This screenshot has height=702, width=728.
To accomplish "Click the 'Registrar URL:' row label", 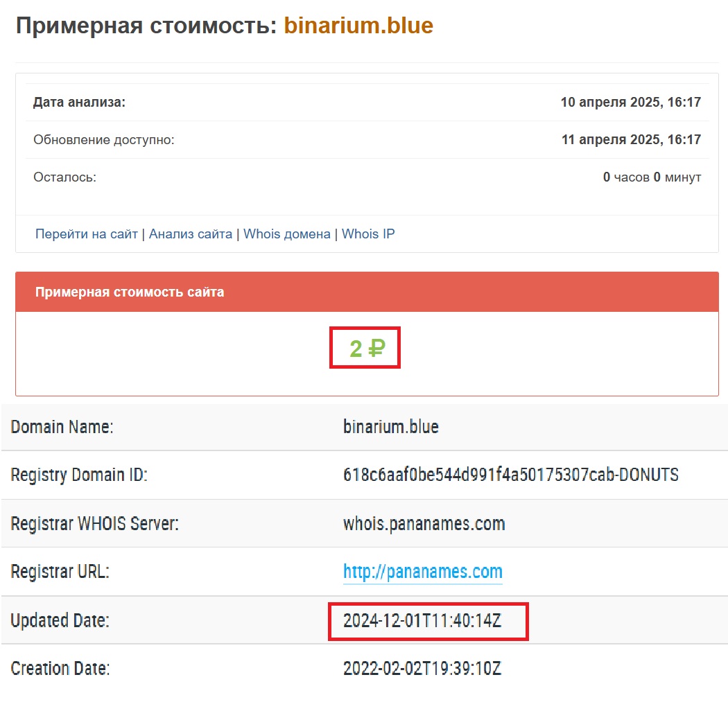I will click(60, 572).
